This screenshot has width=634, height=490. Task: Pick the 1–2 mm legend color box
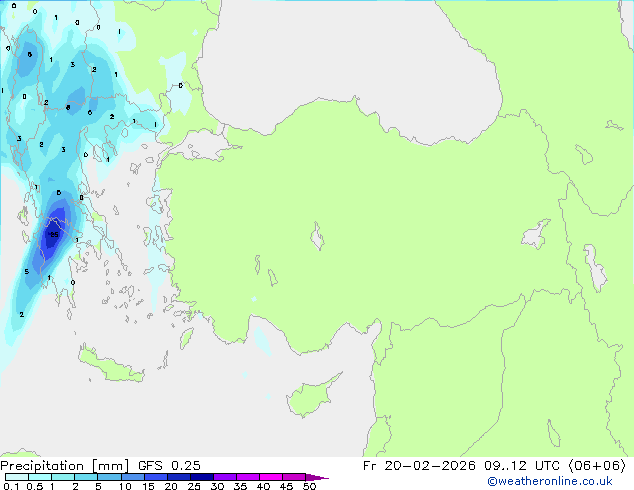[x=63, y=477]
